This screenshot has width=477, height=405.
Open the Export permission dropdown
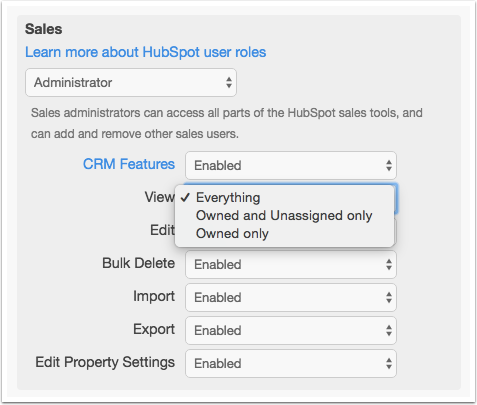[x=291, y=331]
